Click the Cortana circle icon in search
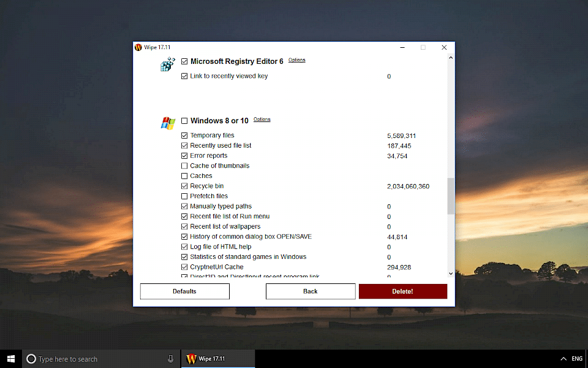The image size is (588, 368). pos(31,359)
